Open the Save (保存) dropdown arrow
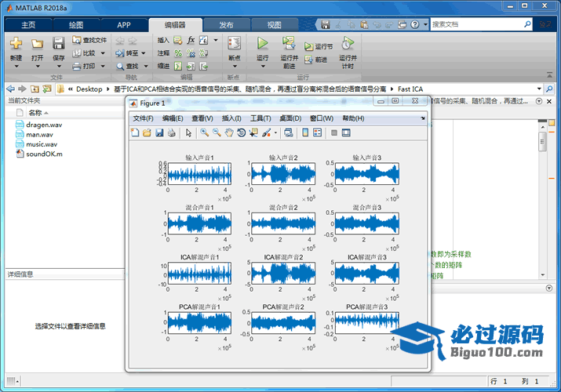This screenshot has width=561, height=392. (59, 67)
